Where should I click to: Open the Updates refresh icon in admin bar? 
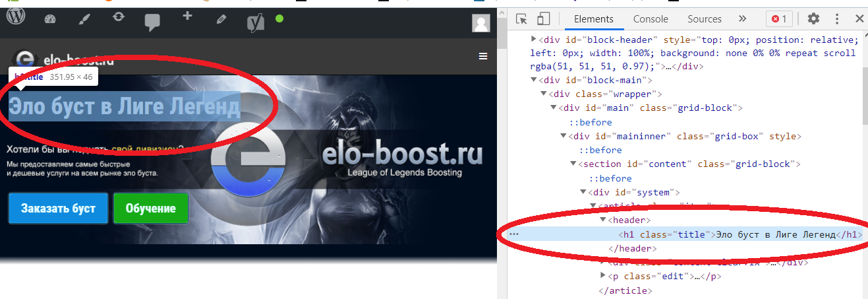[x=119, y=17]
